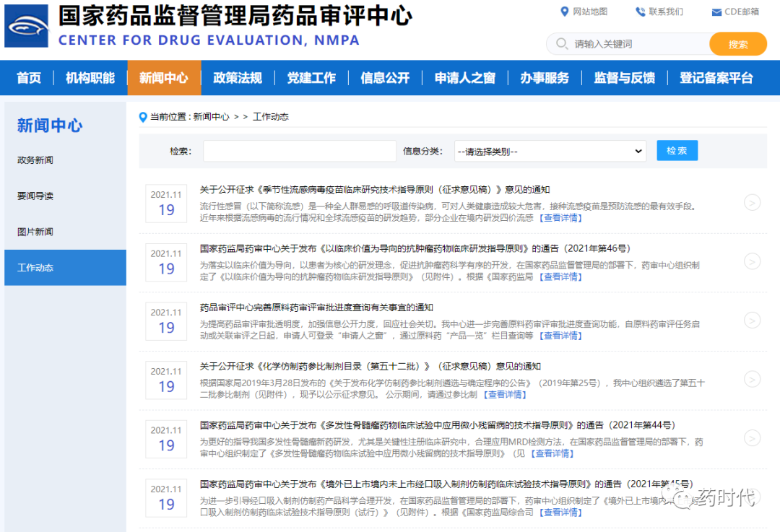The width and height of the screenshot is (780, 532).
Task: Focus the 检索 text input field
Action: [x=300, y=151]
